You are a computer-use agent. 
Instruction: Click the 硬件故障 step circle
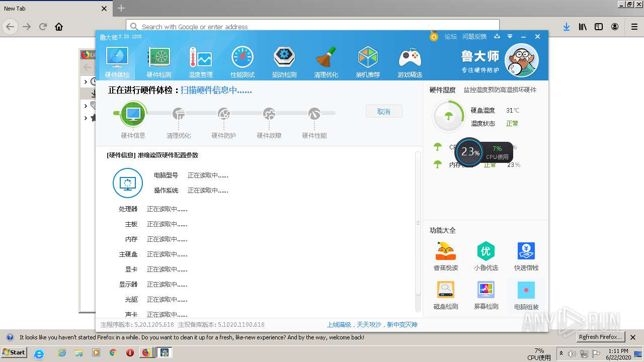269,114
